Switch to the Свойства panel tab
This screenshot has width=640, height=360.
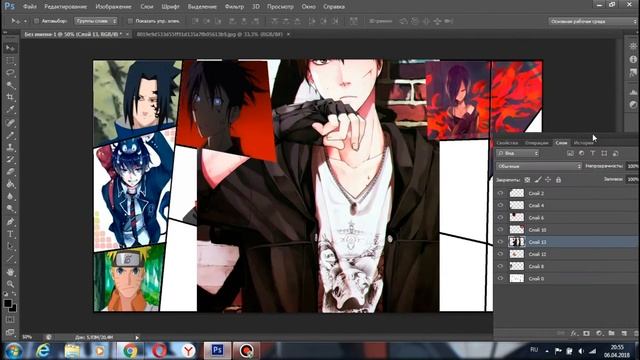[x=507, y=143]
